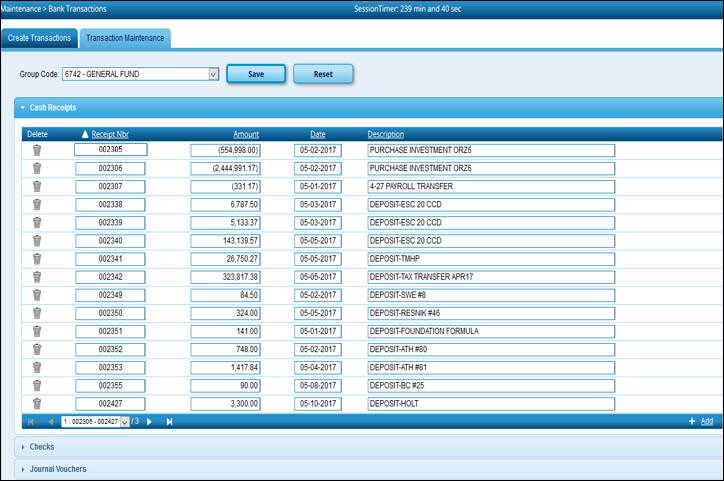The width and height of the screenshot is (724, 481).
Task: Remove the DEPOSIT-TMHP row via trash icon
Action: [37, 258]
